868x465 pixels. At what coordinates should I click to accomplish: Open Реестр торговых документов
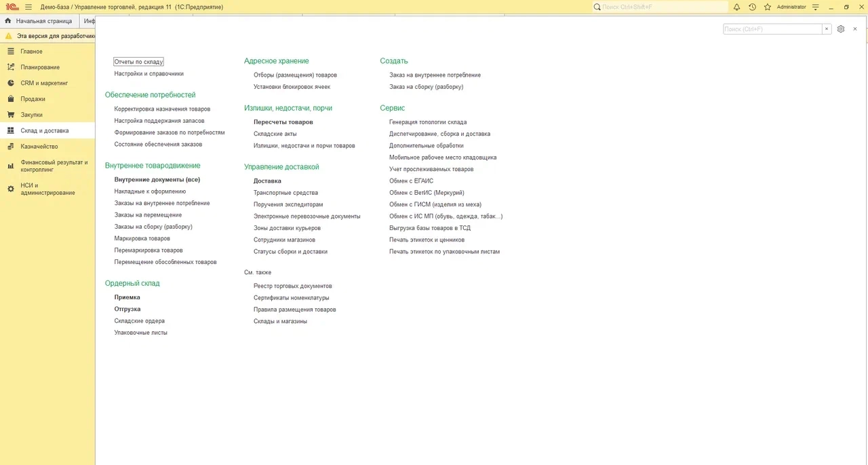point(293,286)
